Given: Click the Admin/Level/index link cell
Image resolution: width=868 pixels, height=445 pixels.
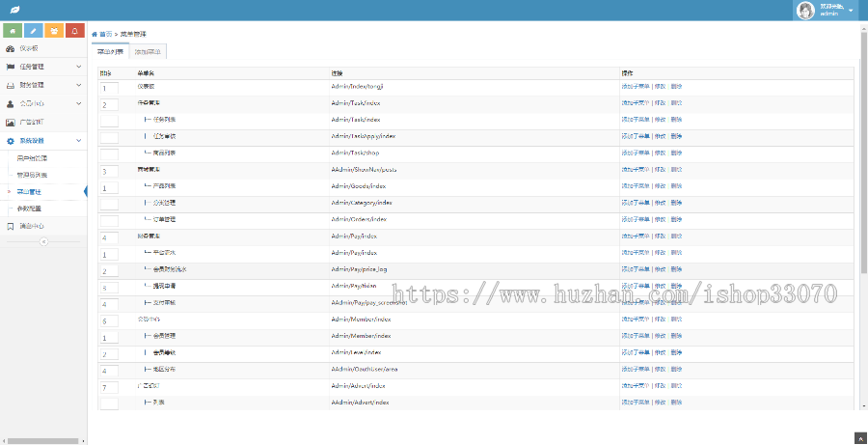Looking at the screenshot, I should tap(356, 352).
